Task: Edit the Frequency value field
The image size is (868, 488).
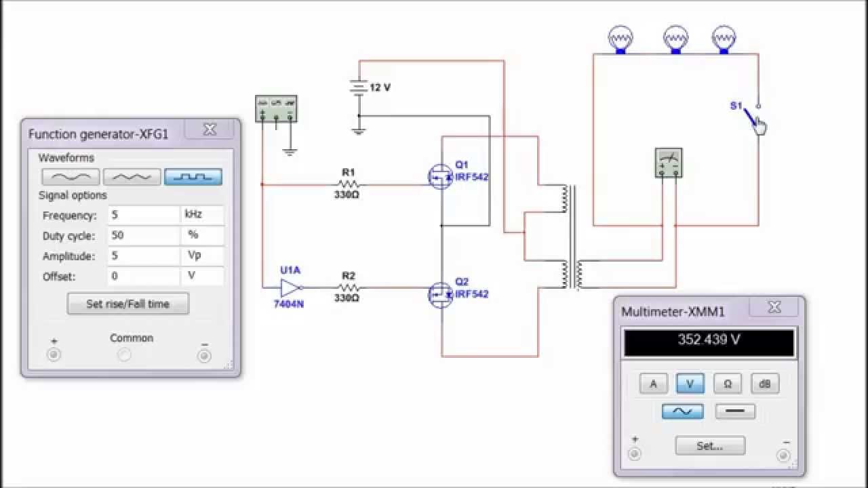Action: [x=143, y=216]
